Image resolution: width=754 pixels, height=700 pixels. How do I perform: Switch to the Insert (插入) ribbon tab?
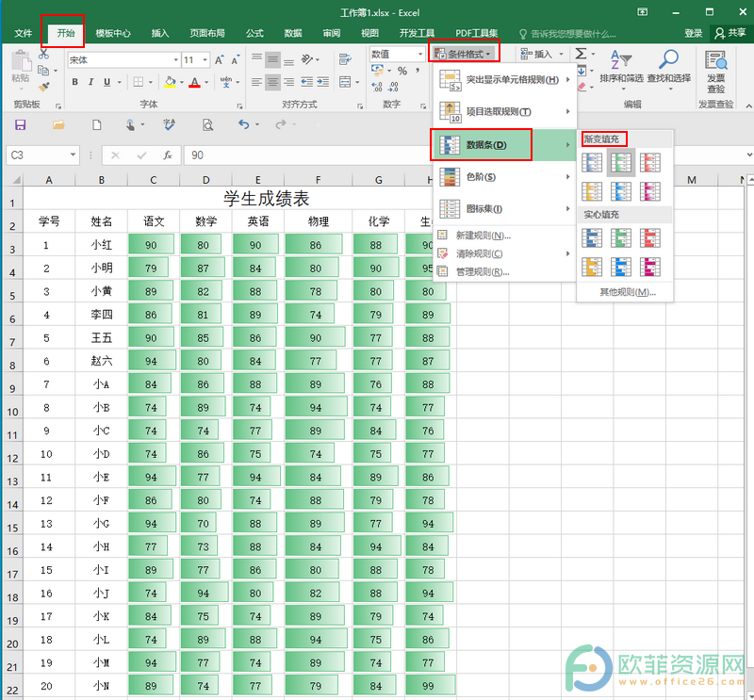click(x=160, y=33)
